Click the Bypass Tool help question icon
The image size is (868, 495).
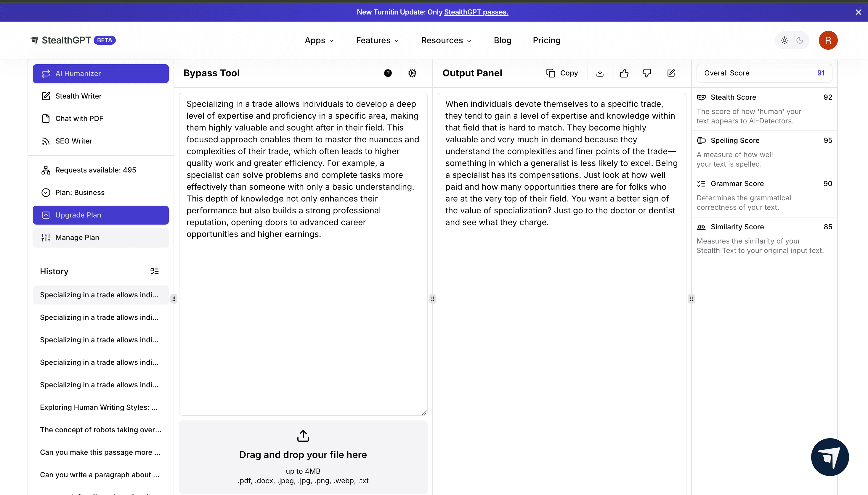coord(388,73)
